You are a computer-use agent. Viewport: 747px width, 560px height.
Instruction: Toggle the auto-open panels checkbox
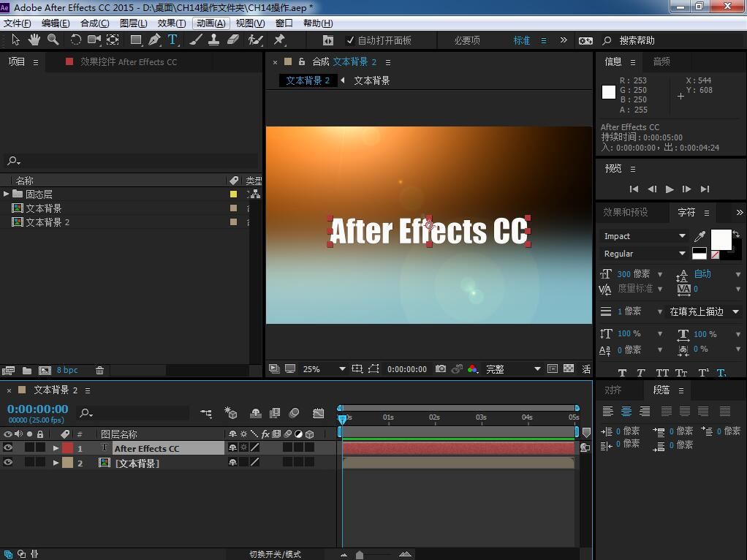click(x=350, y=40)
